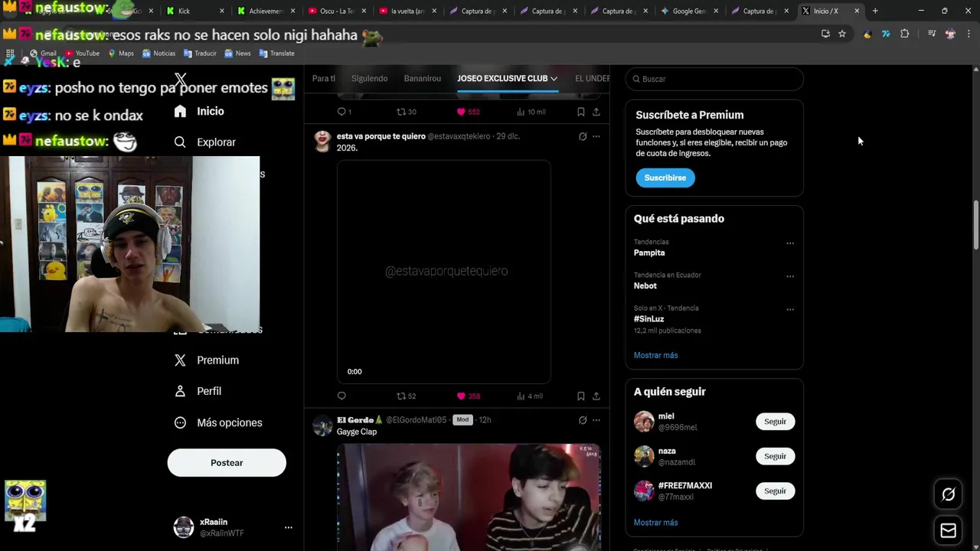
Task: Ask Grok about El Gordo's post
Action: pyautogui.click(x=583, y=419)
